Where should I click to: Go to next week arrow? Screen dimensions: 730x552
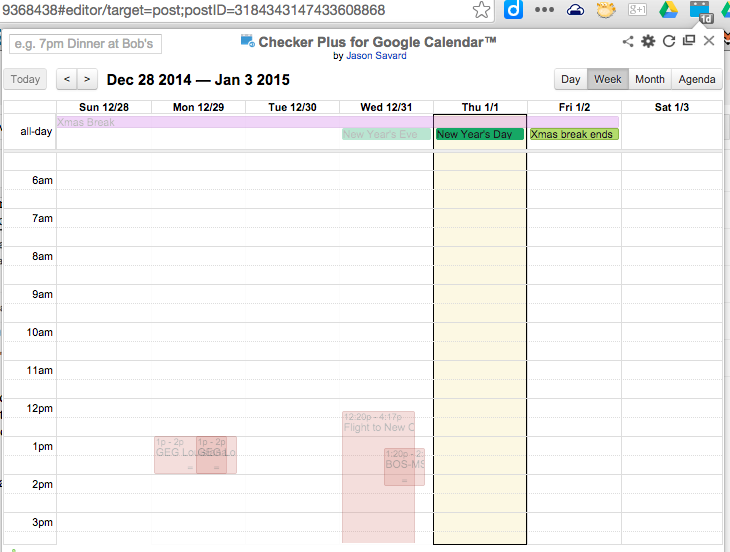87,79
